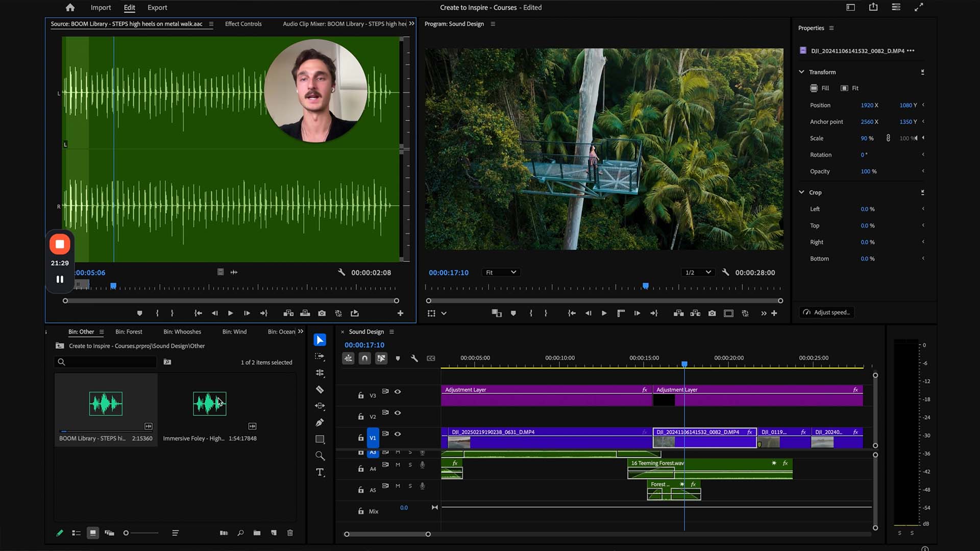Image resolution: width=980 pixels, height=551 pixels.
Task: Toggle the linked selection timeline button
Action: pyautogui.click(x=381, y=359)
